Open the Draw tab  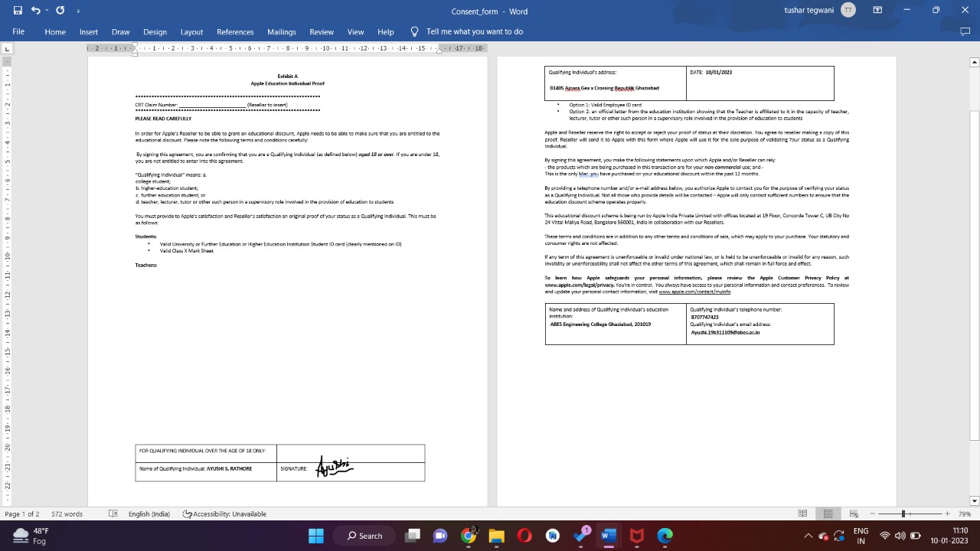pos(121,32)
